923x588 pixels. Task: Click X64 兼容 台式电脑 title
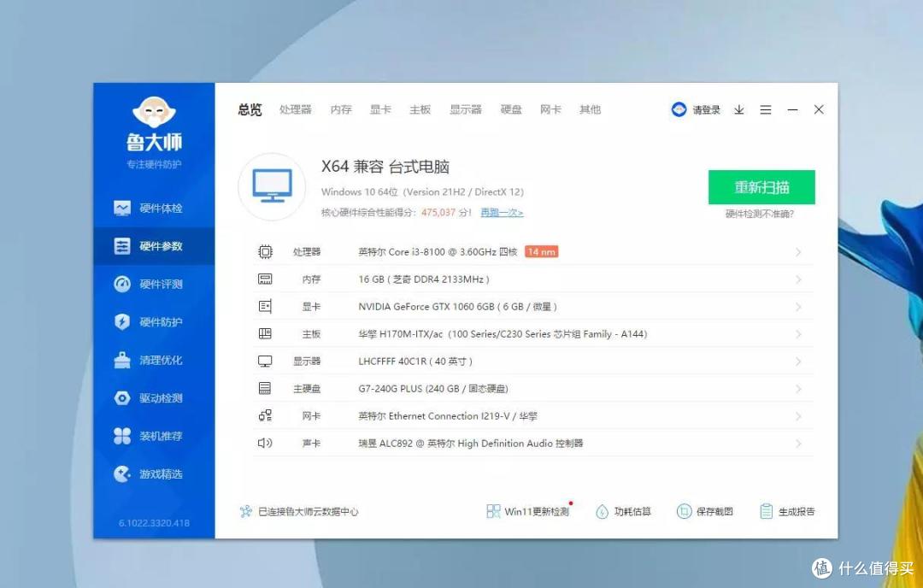pyautogui.click(x=385, y=168)
